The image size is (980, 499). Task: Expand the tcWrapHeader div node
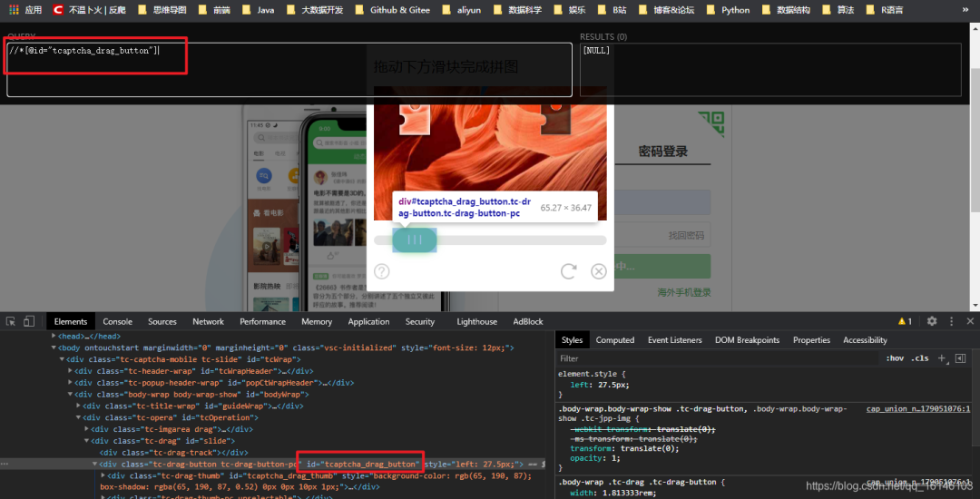(x=70, y=371)
